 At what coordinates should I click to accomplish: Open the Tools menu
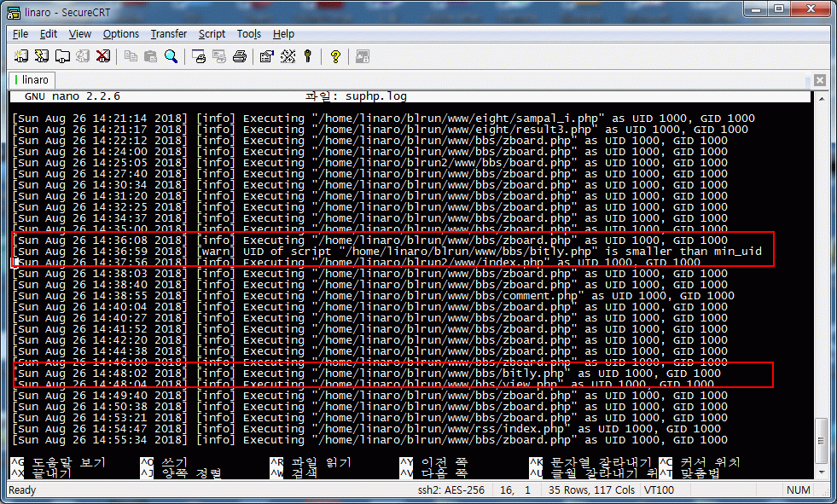click(x=249, y=34)
